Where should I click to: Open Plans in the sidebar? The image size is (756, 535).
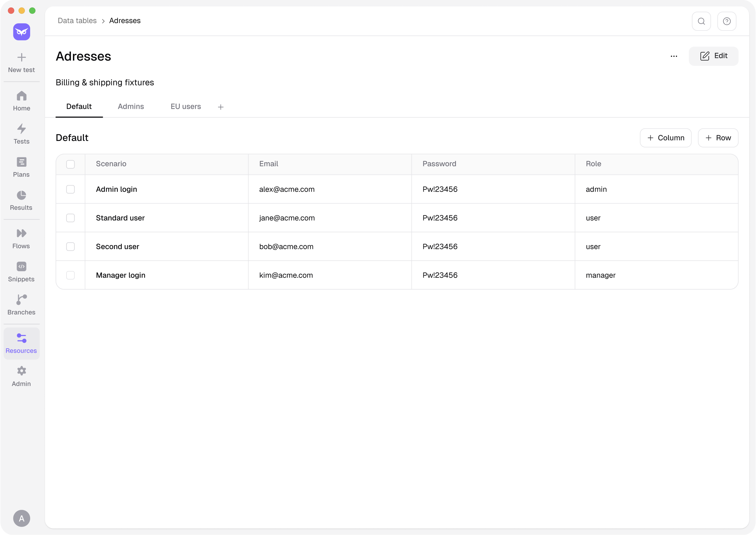pyautogui.click(x=21, y=167)
